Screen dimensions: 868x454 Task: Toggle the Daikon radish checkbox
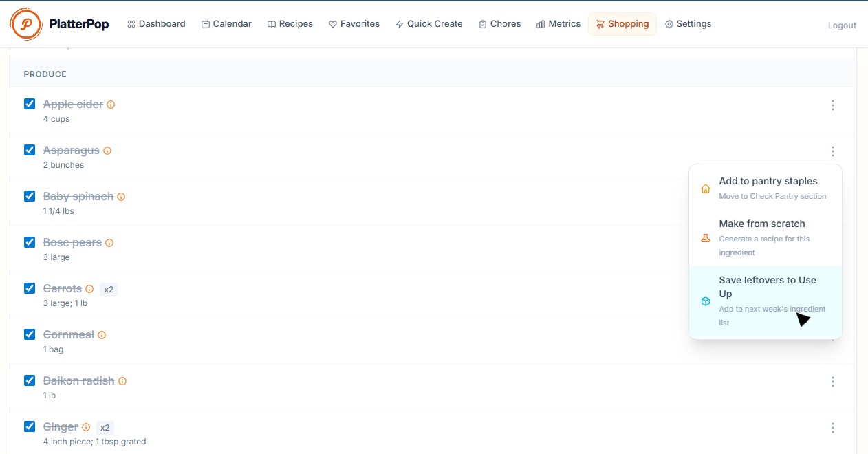pyautogui.click(x=30, y=380)
